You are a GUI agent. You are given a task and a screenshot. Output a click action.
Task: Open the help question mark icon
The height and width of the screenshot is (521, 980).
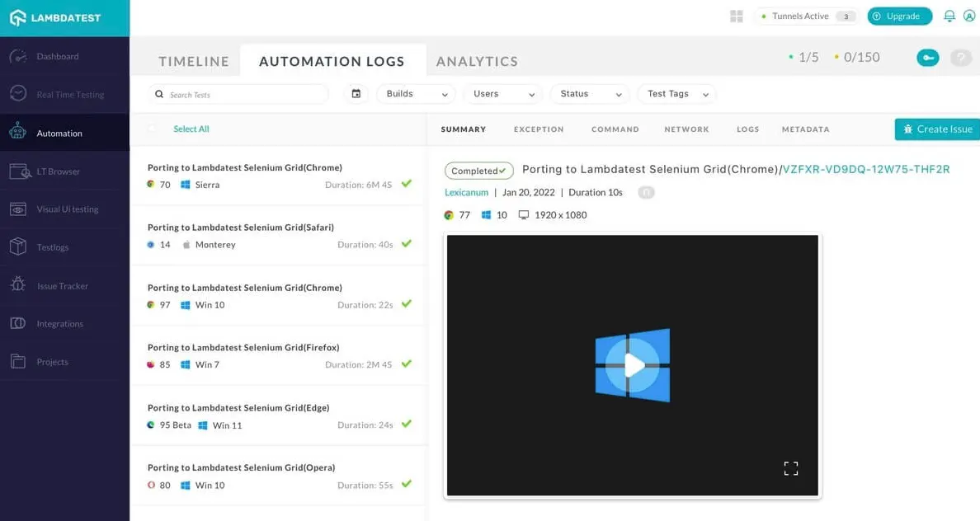point(961,58)
